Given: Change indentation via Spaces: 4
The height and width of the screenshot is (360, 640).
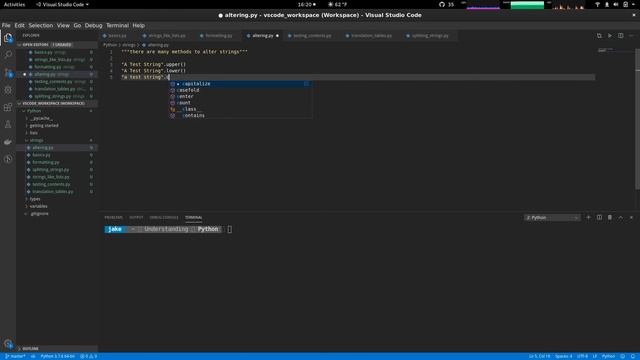Looking at the screenshot, I should coord(563,356).
